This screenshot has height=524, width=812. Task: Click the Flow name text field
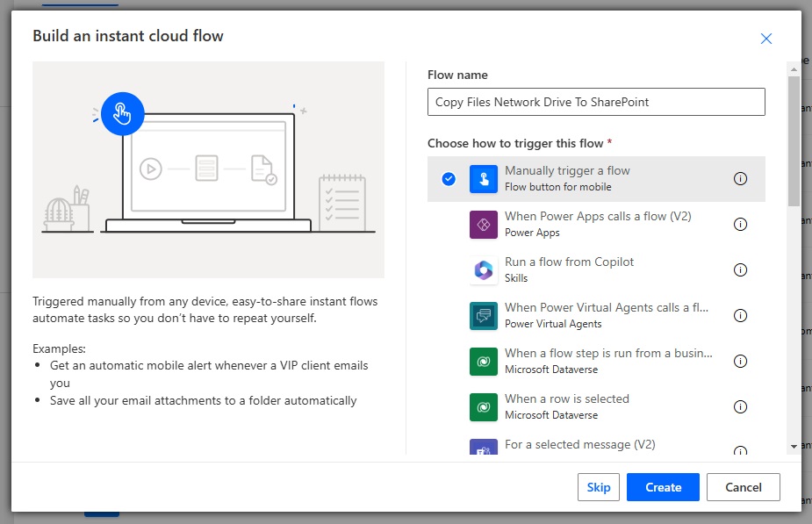pos(596,102)
